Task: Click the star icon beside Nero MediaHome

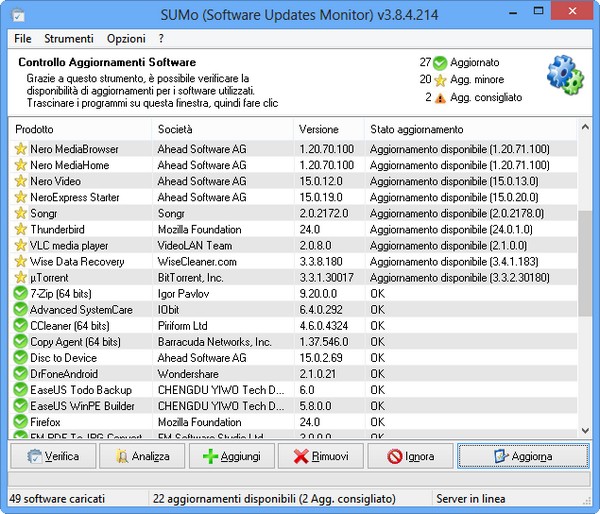Action: 20,165
